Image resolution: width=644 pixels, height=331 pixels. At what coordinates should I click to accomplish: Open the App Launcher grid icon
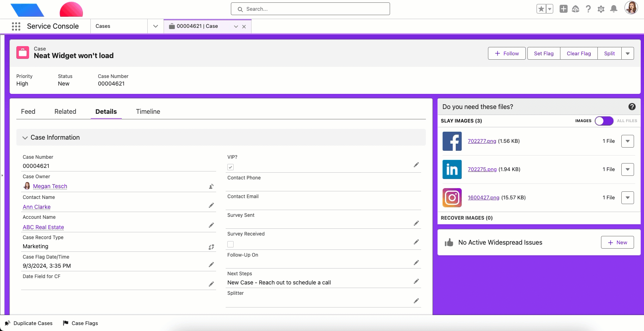16,26
